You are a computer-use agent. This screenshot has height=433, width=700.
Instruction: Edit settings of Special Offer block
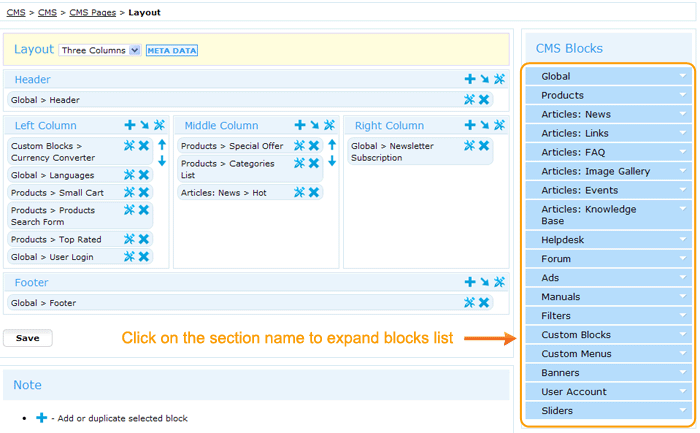point(299,146)
